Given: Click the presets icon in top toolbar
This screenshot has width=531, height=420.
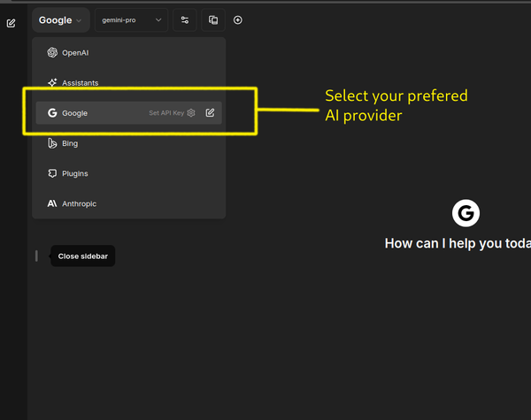Looking at the screenshot, I should 212,19.
